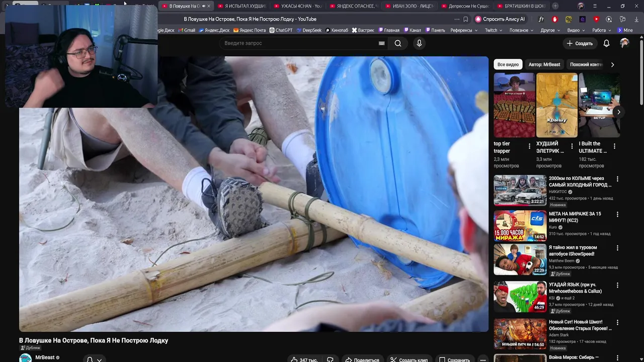Image resolution: width=644 pixels, height=362 pixels.
Task: Open the Gmail bookmark
Action: [x=186, y=30]
